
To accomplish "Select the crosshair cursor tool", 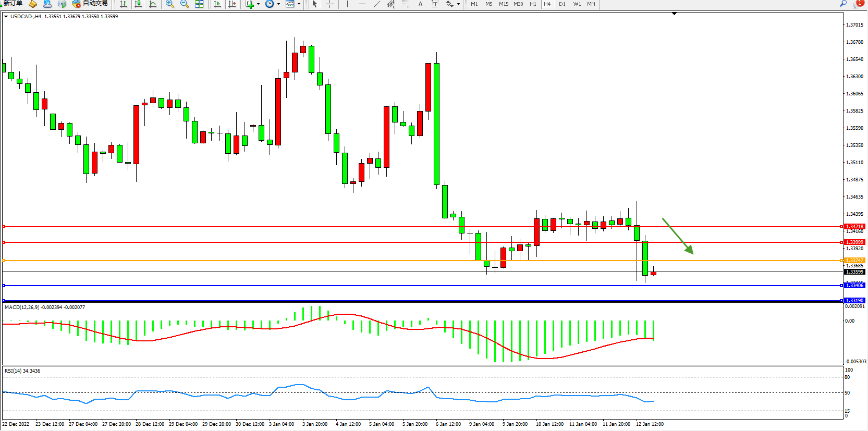I will click(329, 4).
